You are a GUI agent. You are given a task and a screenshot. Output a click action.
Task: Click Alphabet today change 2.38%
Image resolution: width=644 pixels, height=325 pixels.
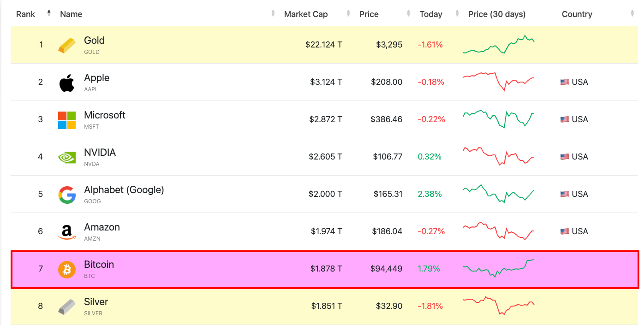pos(430,194)
